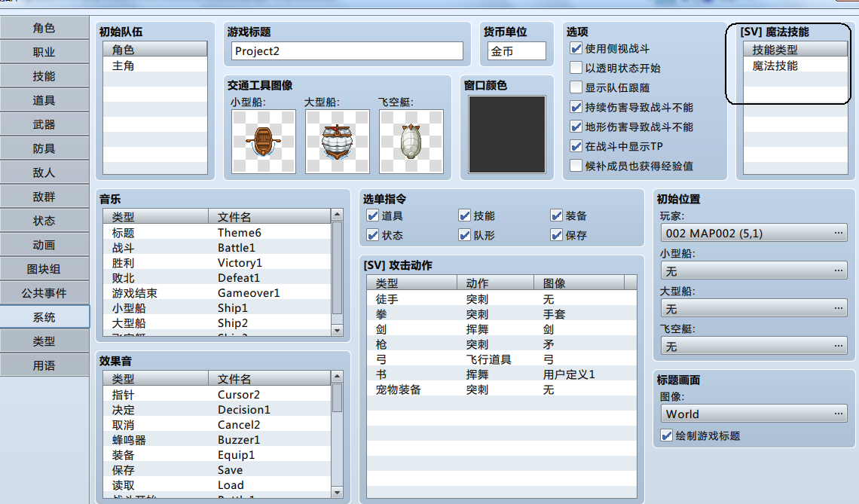859x504 pixels.
Task: Uncheck 保存 menu command
Action: pos(557,235)
